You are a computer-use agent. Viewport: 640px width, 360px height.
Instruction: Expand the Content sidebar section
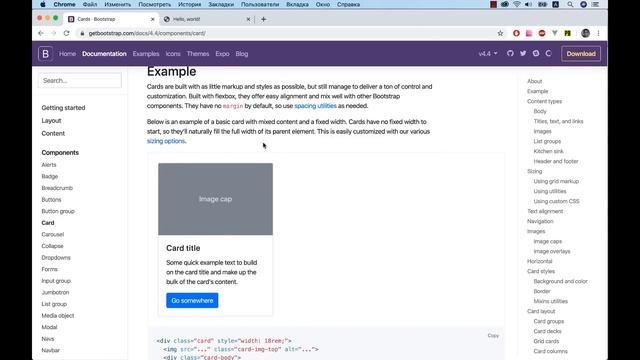(53, 133)
